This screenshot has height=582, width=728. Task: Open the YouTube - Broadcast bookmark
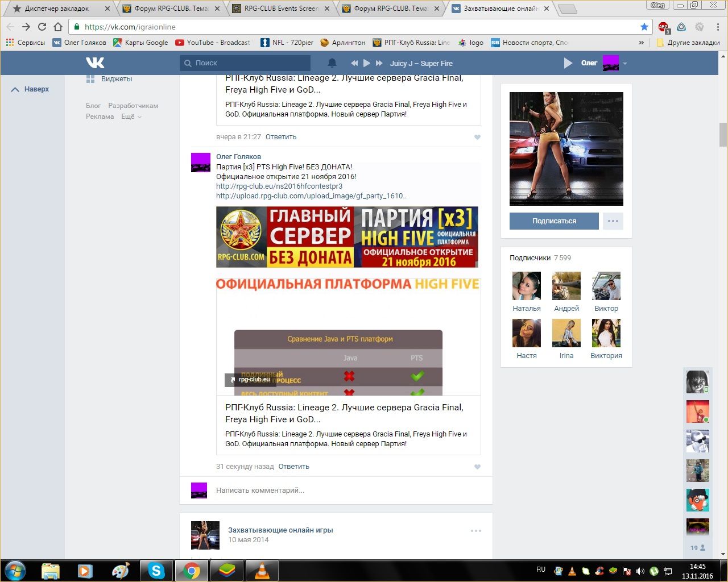(213, 43)
